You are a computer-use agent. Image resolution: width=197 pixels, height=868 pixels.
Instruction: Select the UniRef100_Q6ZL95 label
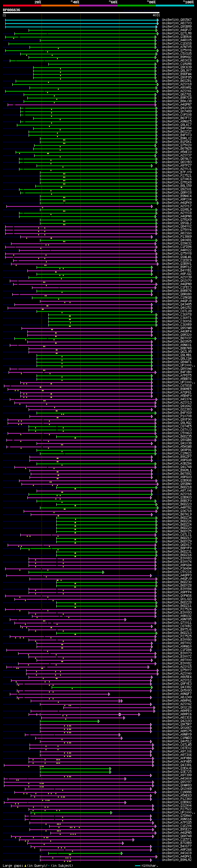177,351
